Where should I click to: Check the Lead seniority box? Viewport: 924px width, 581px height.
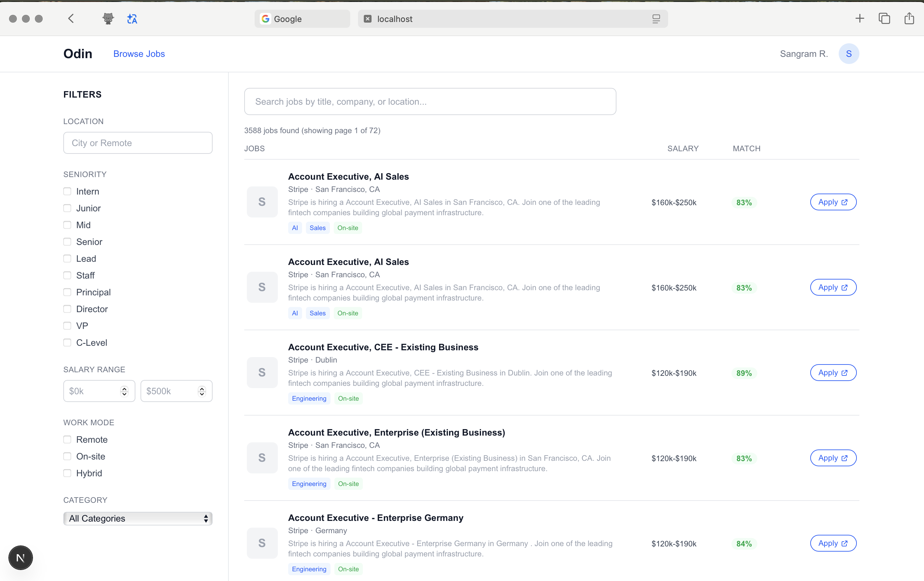pyautogui.click(x=67, y=259)
